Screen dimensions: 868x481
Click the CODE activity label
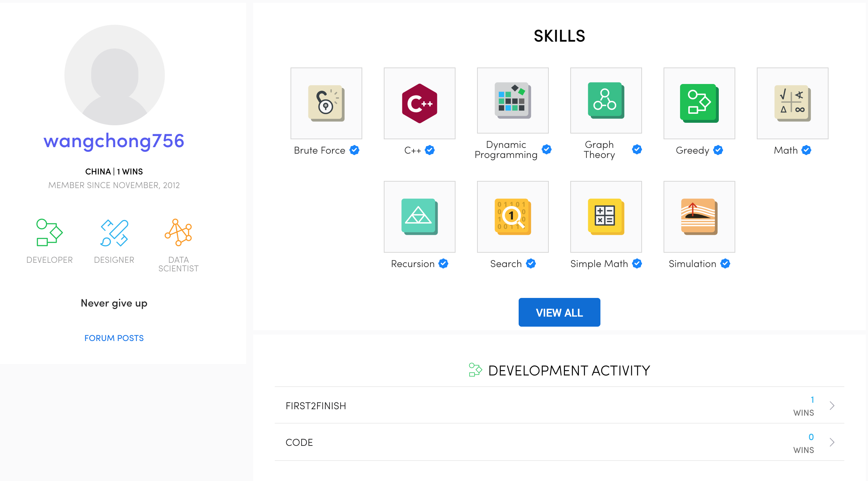(x=299, y=443)
